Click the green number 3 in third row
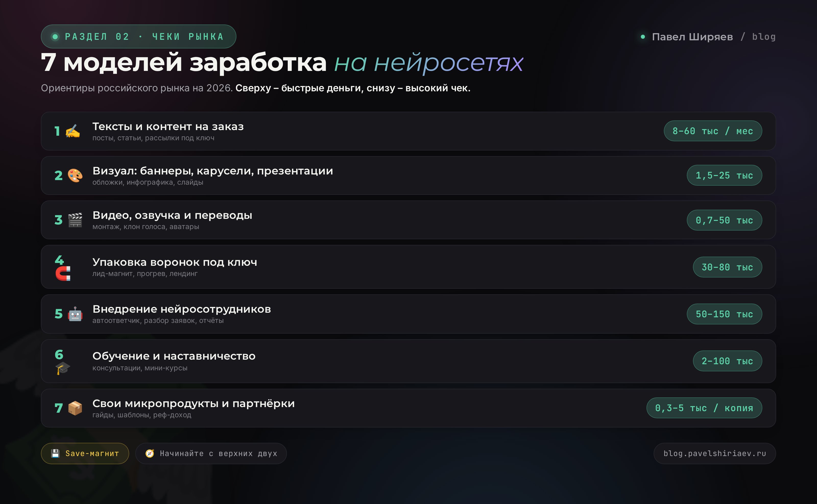The width and height of the screenshot is (817, 504). (58, 220)
